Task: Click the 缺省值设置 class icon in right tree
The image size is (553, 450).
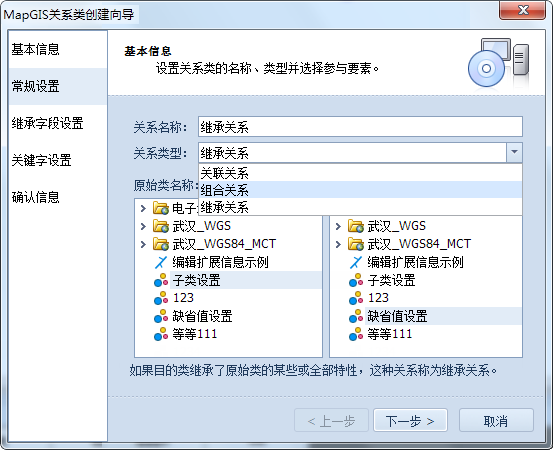Action: 356,316
